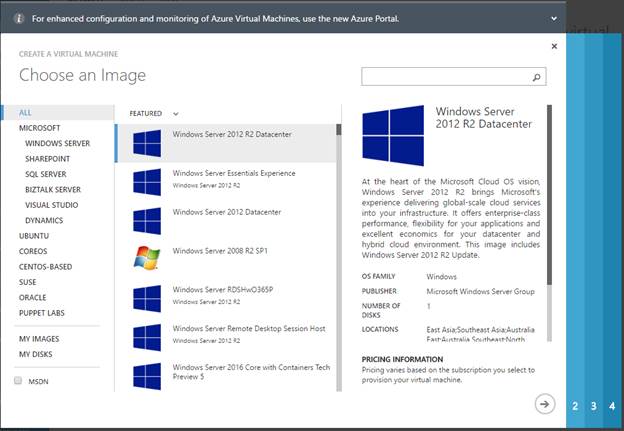Screen dimensions: 624x431
Task: Select Windows Server 2008 R2 SP1 icon
Action: tap(147, 258)
